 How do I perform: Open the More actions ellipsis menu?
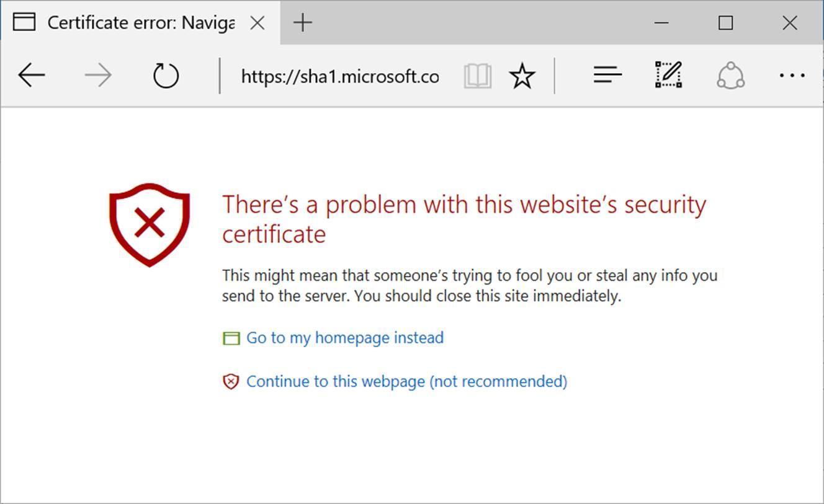792,76
